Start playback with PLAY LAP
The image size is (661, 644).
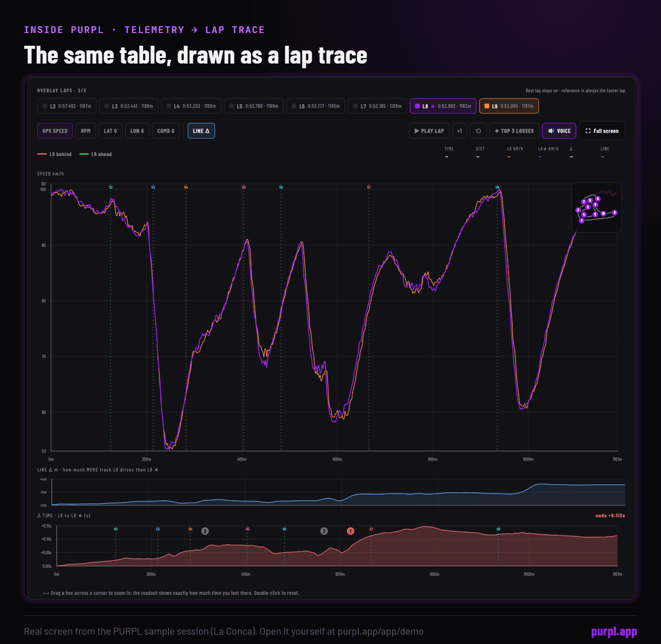429,131
